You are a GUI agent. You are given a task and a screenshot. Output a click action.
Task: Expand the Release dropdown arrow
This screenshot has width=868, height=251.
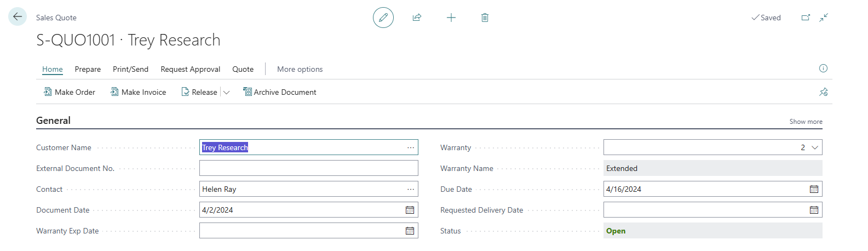226,92
